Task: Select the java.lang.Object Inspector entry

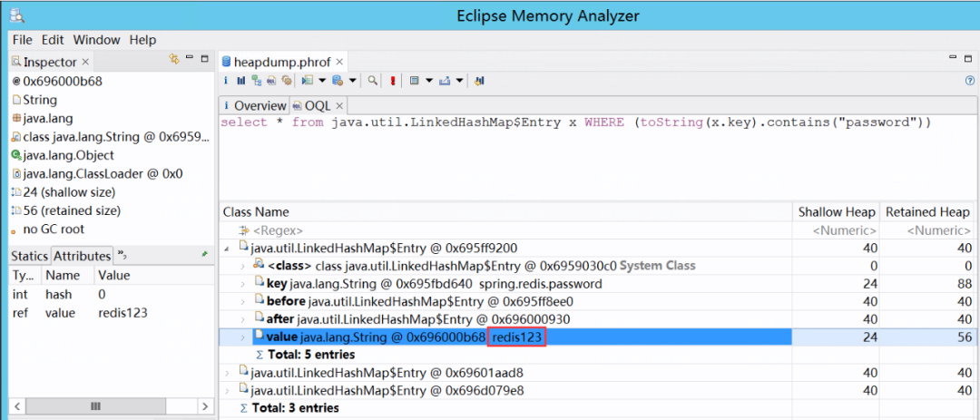Action: click(x=63, y=155)
